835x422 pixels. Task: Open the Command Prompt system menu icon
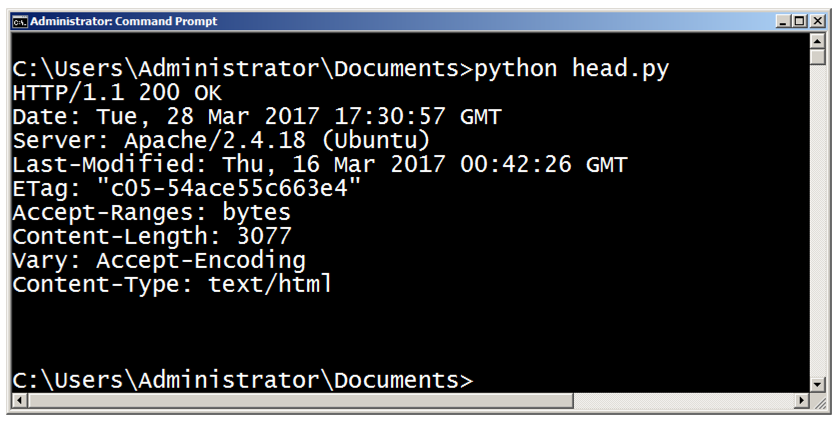[x=18, y=21]
